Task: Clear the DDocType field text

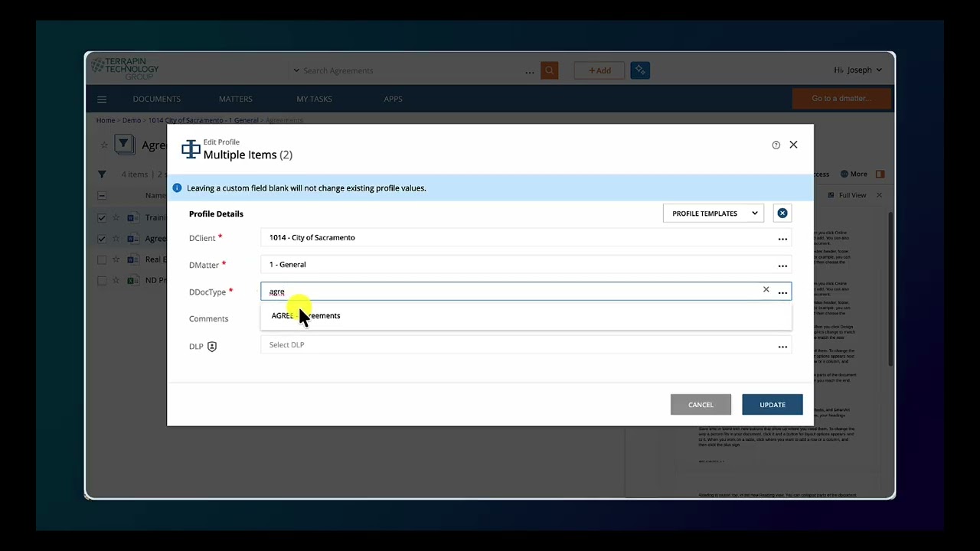Action: (766, 289)
